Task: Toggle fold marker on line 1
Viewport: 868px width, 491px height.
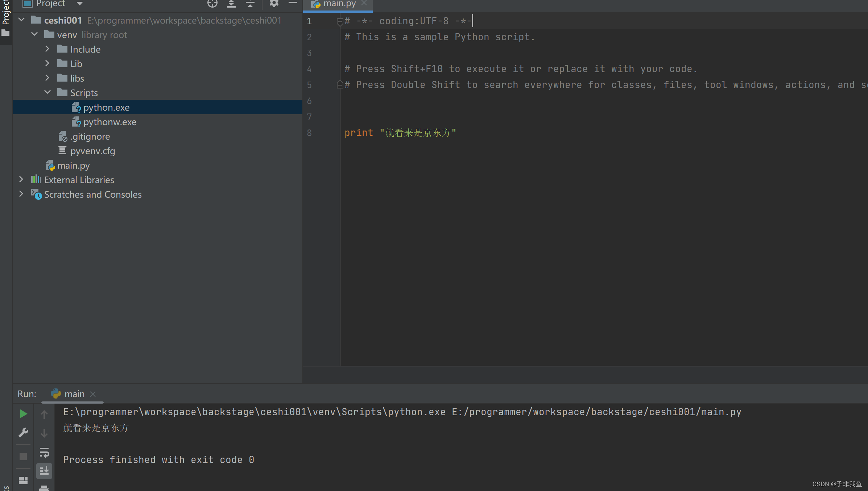Action: [340, 22]
